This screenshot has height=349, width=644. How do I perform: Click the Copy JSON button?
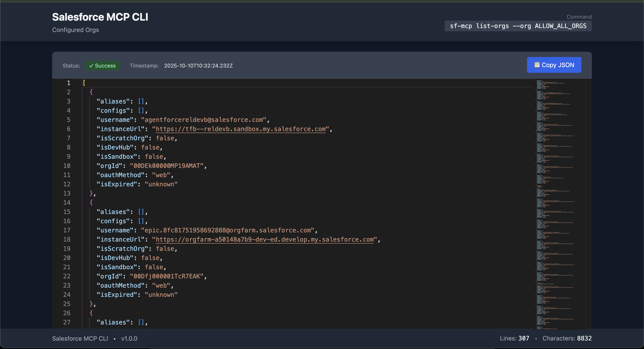554,65
